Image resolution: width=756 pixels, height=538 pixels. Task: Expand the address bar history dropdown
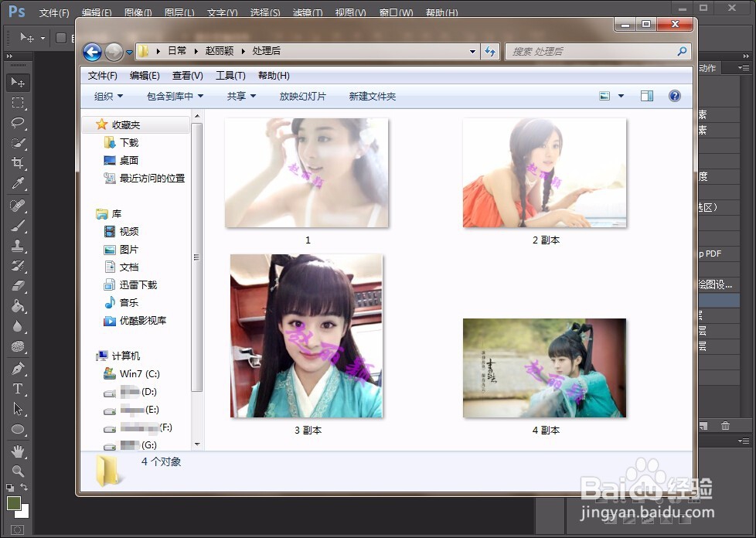472,51
